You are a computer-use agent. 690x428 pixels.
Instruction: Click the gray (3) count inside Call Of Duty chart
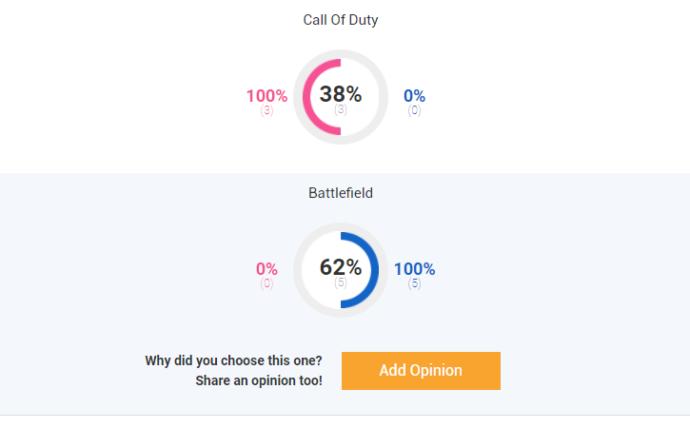(x=340, y=109)
